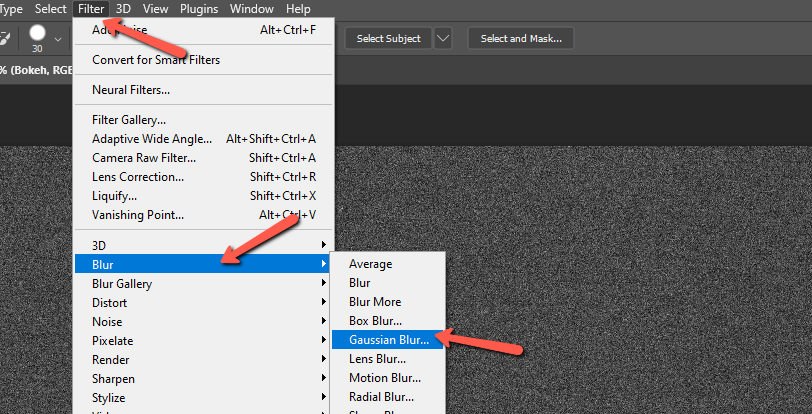Expand the Noise submenu
Image resolution: width=812 pixels, height=414 pixels.
point(107,322)
